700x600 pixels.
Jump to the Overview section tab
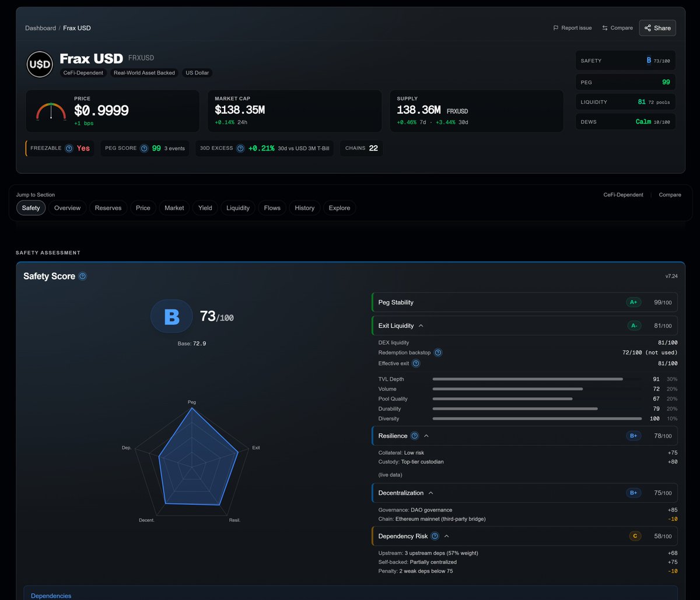click(67, 208)
